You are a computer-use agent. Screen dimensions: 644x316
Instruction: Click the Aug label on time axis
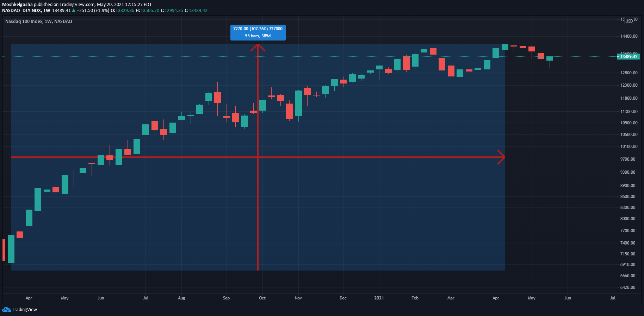coord(181,298)
